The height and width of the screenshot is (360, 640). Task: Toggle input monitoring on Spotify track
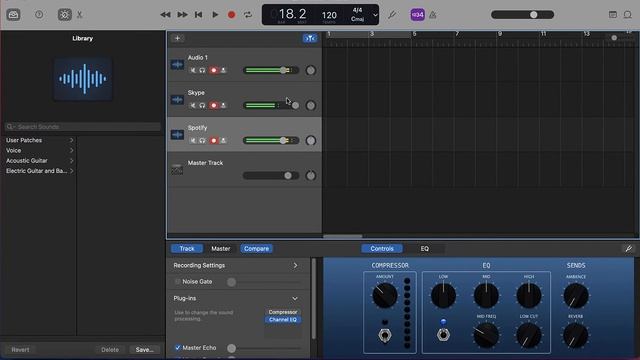point(223,140)
